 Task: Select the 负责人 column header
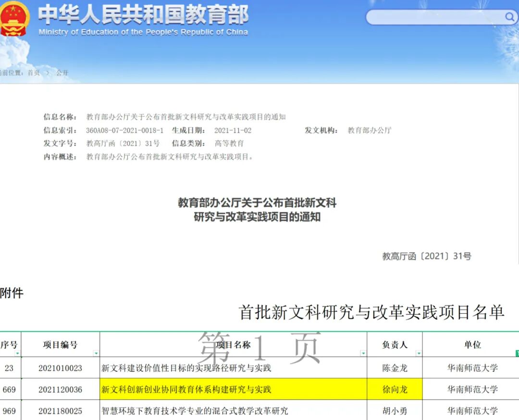tap(395, 345)
